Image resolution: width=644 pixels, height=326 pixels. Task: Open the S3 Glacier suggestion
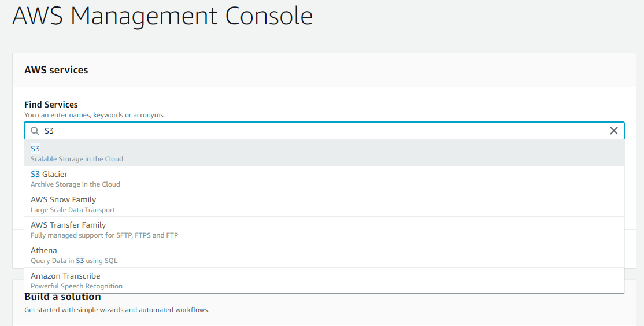click(324, 179)
